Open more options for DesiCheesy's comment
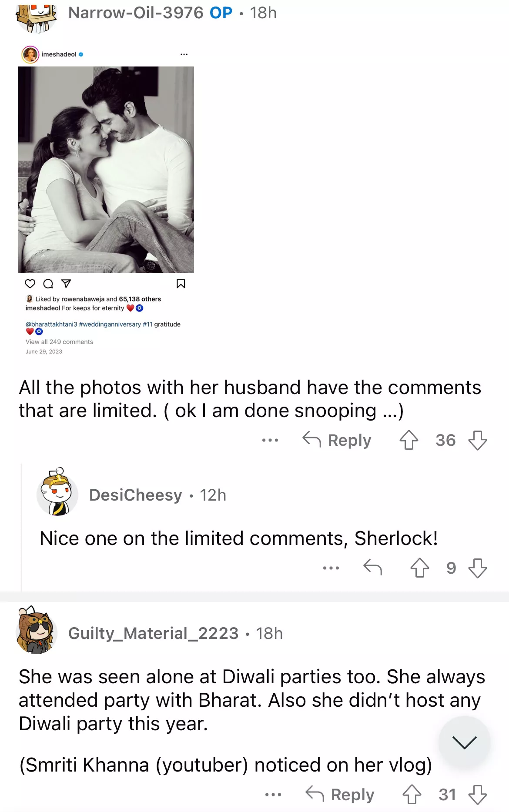Viewport: 509px width, 812px height. click(x=331, y=568)
